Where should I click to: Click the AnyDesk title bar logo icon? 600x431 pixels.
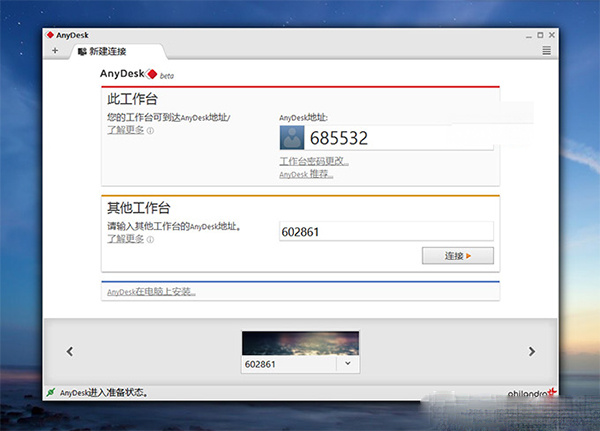click(x=50, y=35)
